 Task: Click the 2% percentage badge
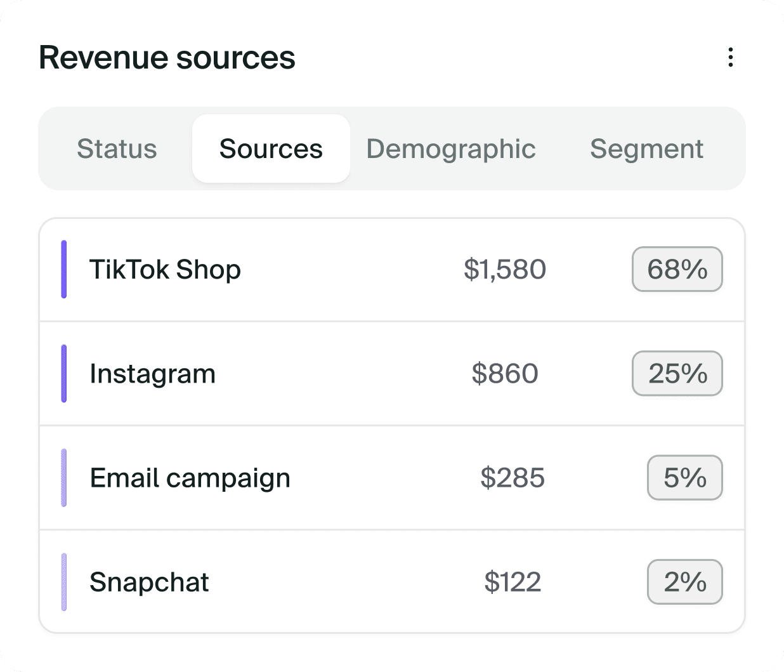point(685,582)
